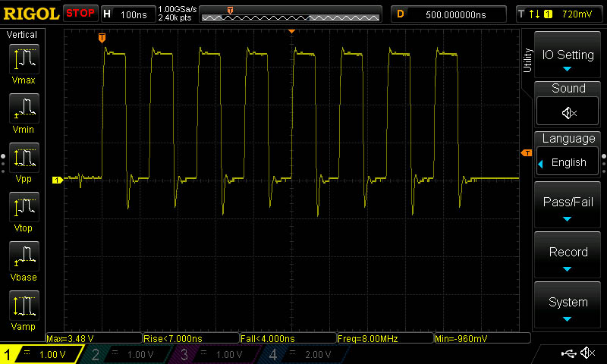This screenshot has height=364, width=607.
Task: Click the Rise<7.000ns readout
Action: click(x=191, y=338)
